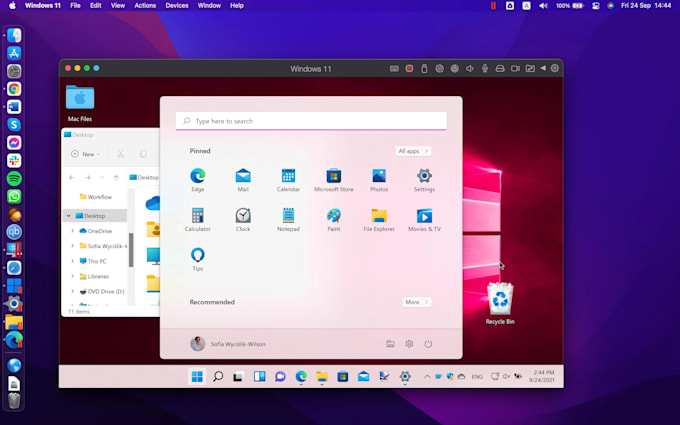The image size is (680, 425).
Task: Open Edge from the Windows taskbar
Action: pos(301,376)
